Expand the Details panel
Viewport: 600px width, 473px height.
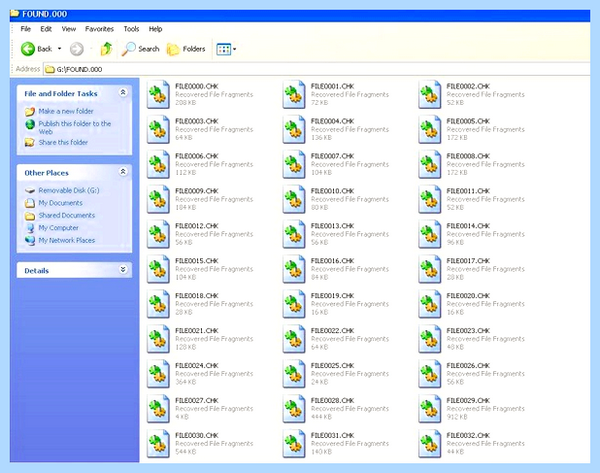coord(123,270)
